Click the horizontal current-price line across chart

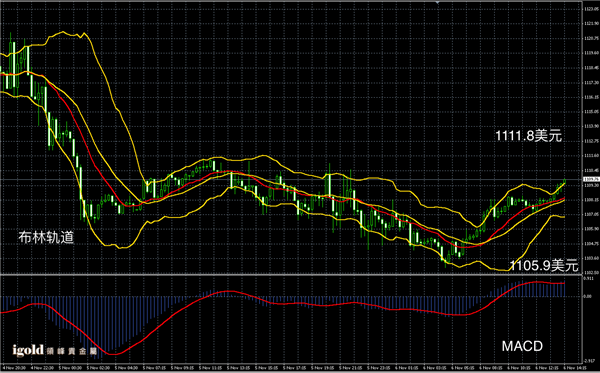click(291, 179)
